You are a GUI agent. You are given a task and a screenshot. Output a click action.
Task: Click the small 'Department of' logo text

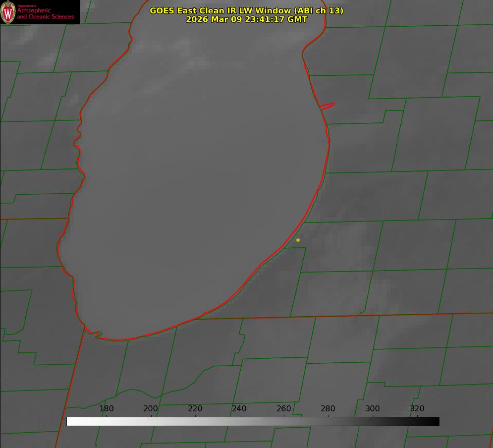(27, 6)
